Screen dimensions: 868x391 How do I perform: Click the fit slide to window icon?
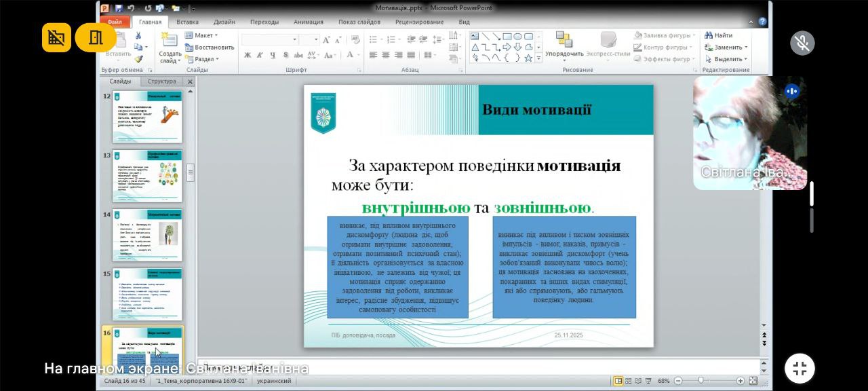[753, 381]
